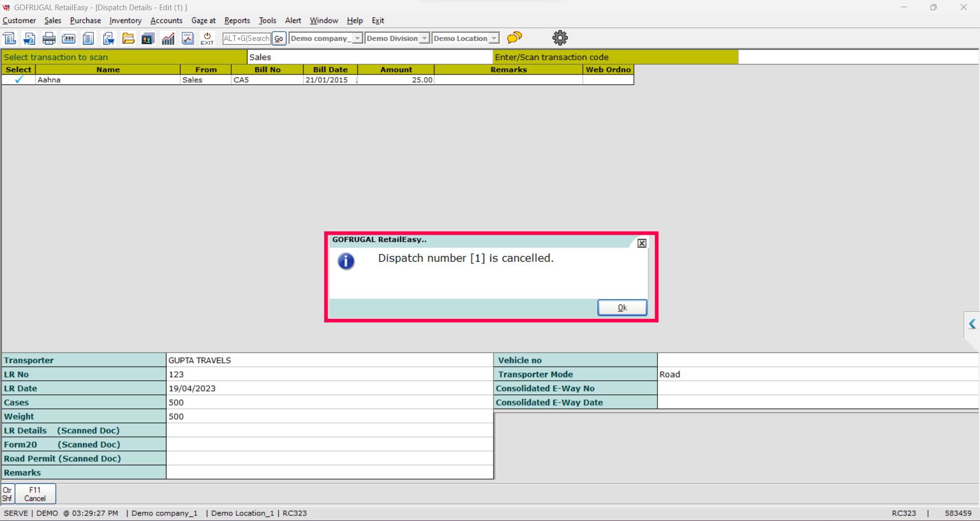The height and width of the screenshot is (521, 980).
Task: Click the Amount column header
Action: (396, 69)
